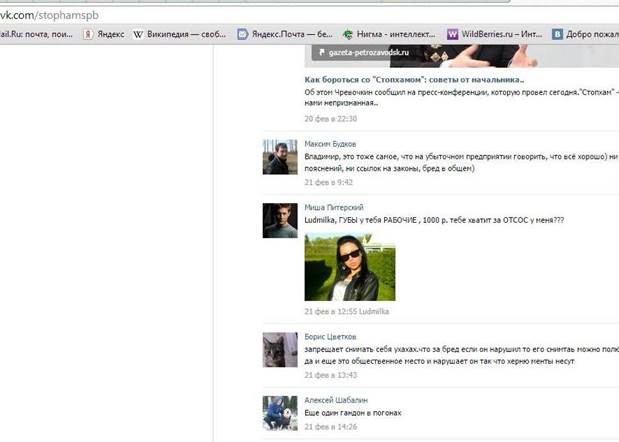Click Миша Питерский's avatar
The height and width of the screenshot is (442, 619).
click(280, 221)
